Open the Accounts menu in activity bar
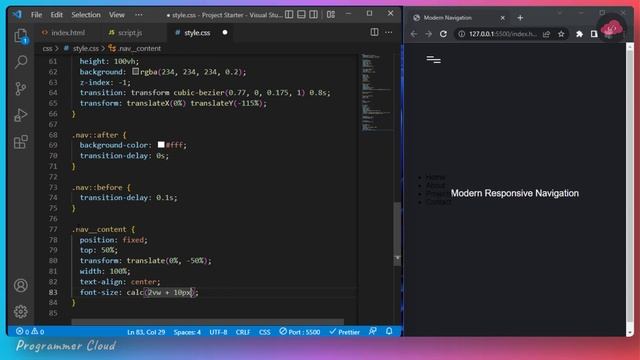The width and height of the screenshot is (640, 360). pos(21,285)
